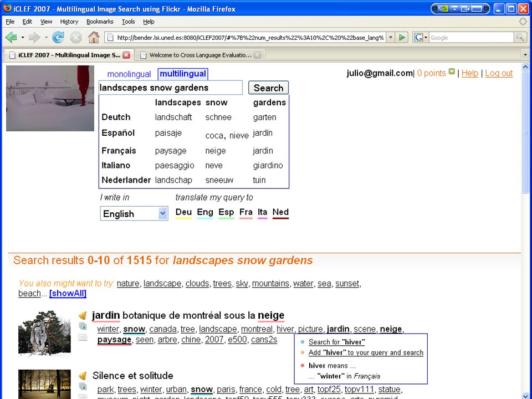Click the search magnifier in Google box
The height and width of the screenshot is (399, 532).
pos(519,37)
